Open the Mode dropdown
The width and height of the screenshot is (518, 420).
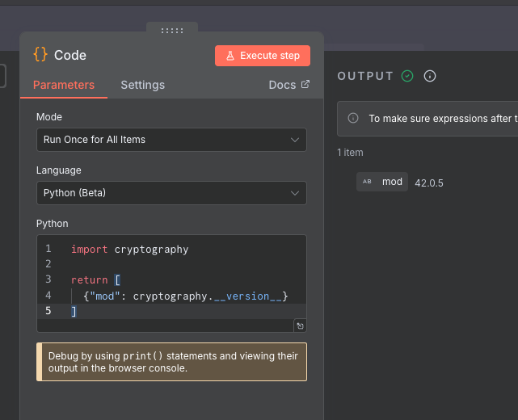pyautogui.click(x=171, y=140)
